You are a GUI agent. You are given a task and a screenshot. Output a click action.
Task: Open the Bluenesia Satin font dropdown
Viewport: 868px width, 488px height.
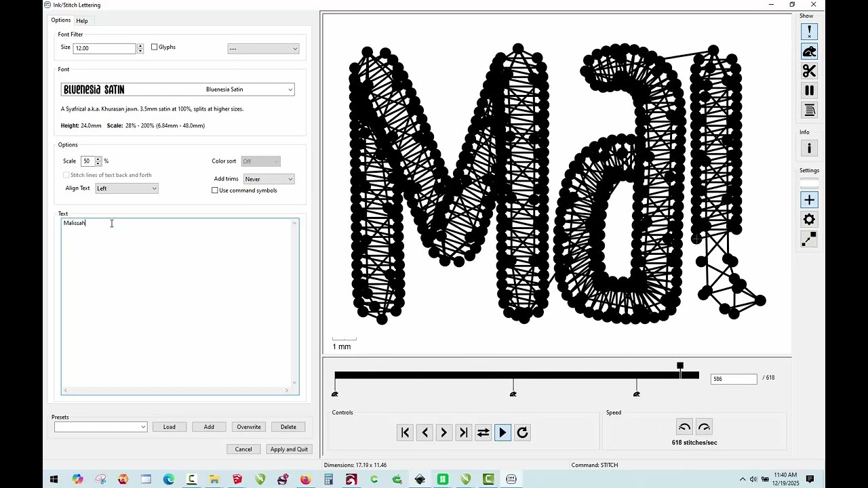pyautogui.click(x=178, y=89)
